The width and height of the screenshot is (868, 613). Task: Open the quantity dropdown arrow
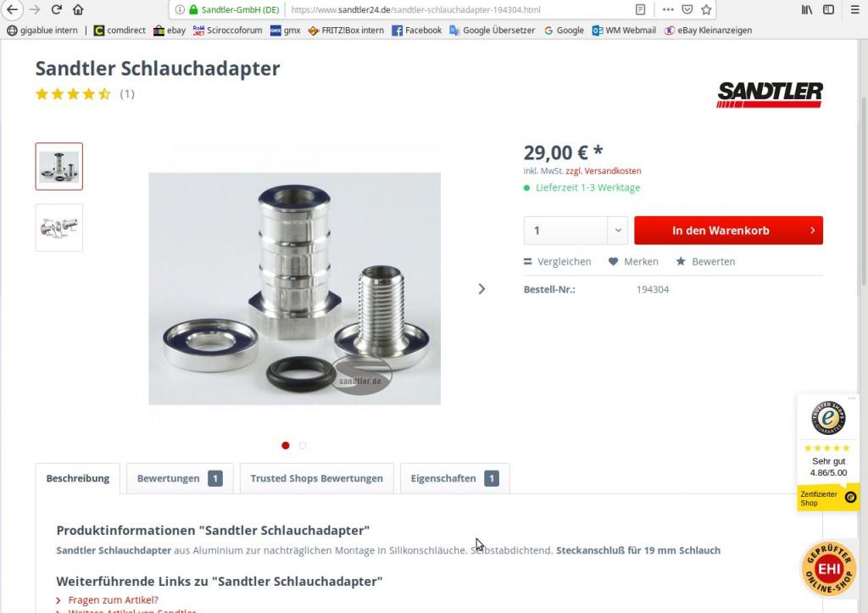tap(618, 231)
